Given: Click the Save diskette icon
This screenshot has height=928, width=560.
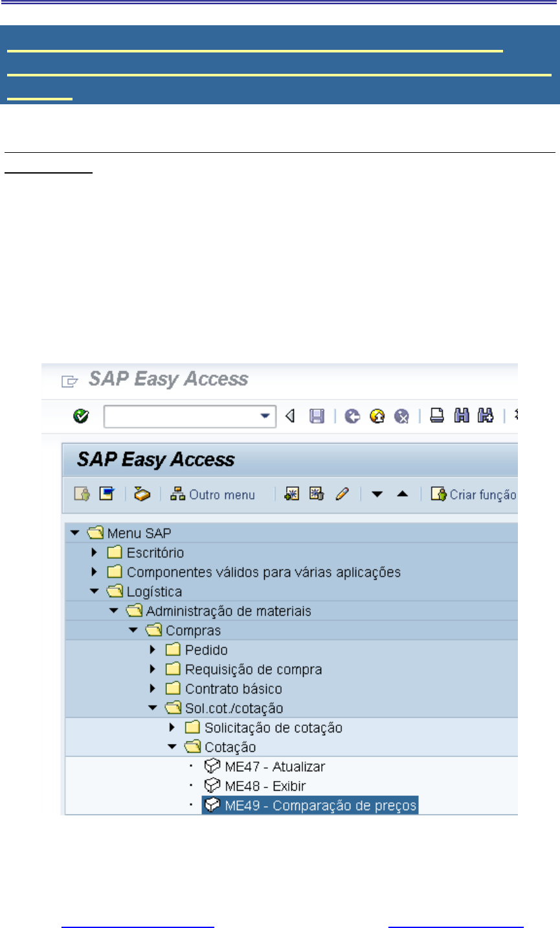Looking at the screenshot, I should tap(317, 416).
